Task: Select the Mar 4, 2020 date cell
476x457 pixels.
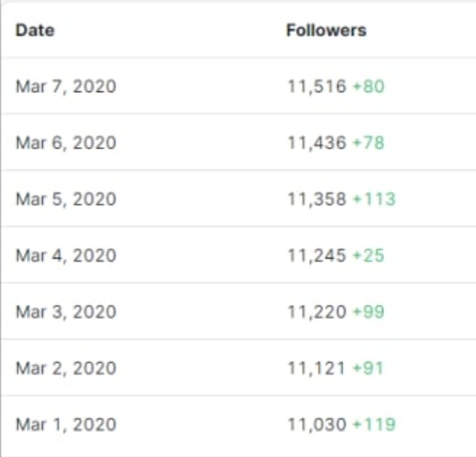Action: 66,256
